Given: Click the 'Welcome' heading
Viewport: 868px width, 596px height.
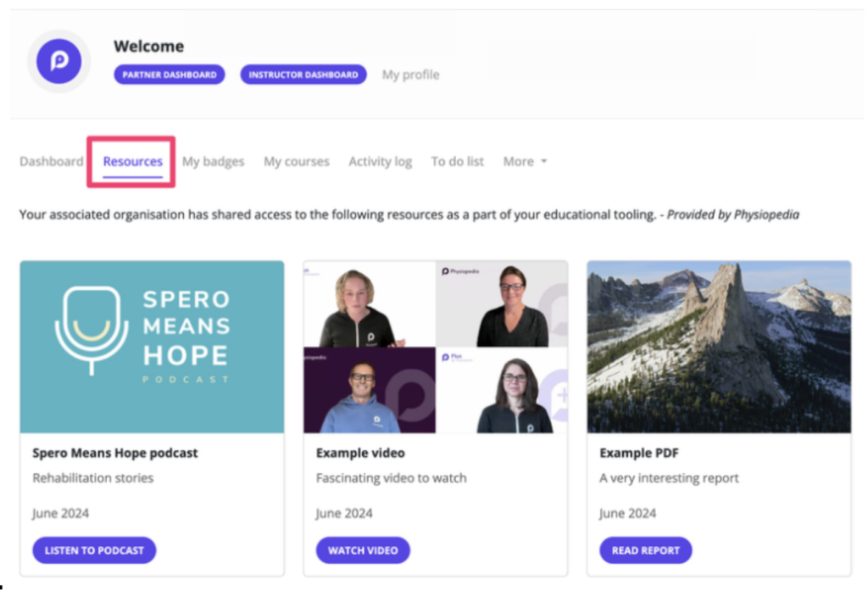Looking at the screenshot, I should click(x=149, y=46).
